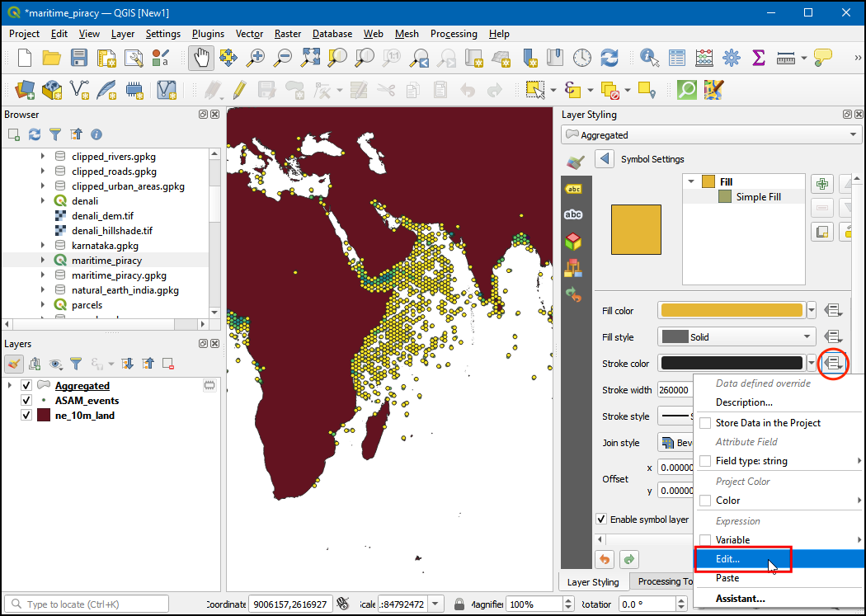Click the Statistical Summary sigma icon
This screenshot has width=866, height=616.
pos(758,58)
